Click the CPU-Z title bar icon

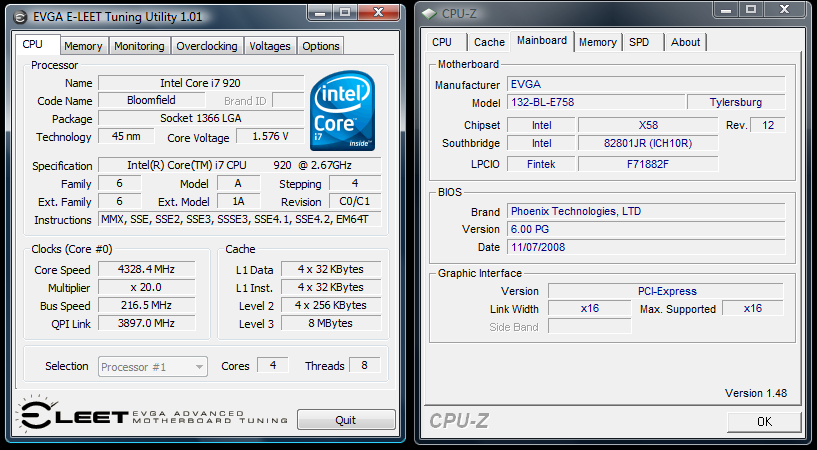(x=429, y=14)
